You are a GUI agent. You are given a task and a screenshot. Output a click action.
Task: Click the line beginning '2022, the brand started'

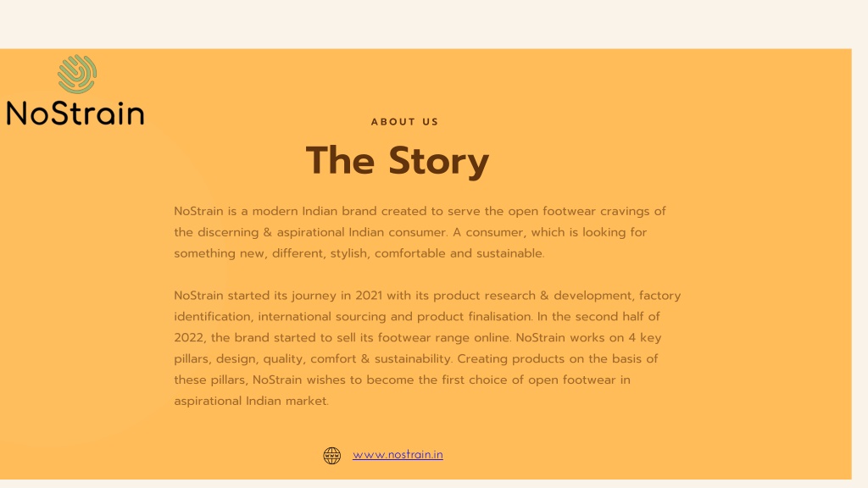click(x=417, y=337)
